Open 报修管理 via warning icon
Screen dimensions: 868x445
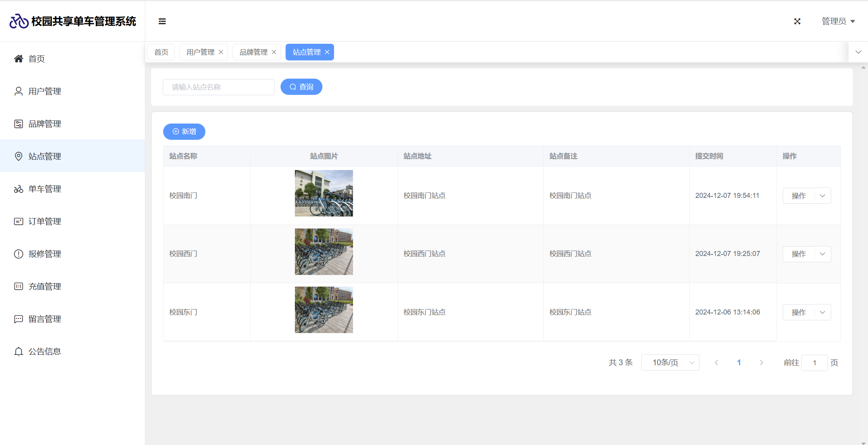[19, 254]
